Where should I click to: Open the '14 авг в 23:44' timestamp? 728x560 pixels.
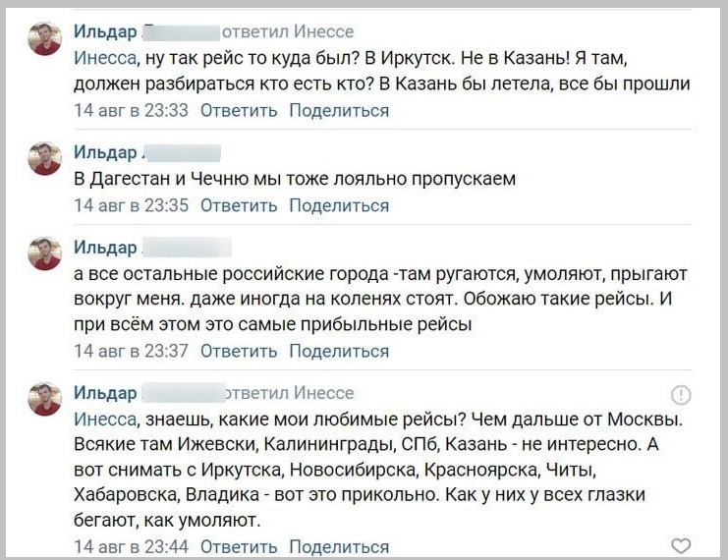click(x=131, y=546)
